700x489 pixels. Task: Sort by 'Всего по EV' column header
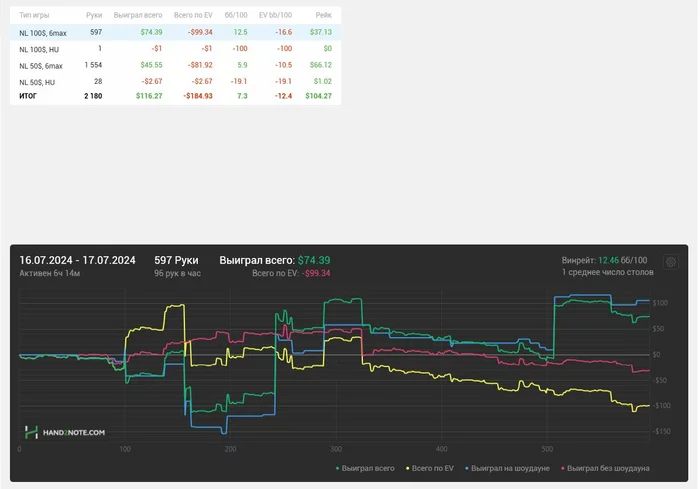point(193,15)
